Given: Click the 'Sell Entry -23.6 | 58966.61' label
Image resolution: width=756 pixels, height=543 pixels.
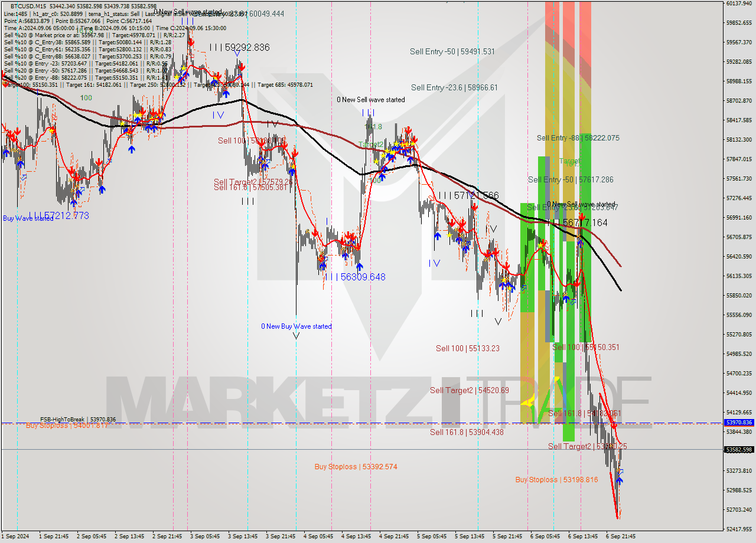Looking at the screenshot, I should point(454,87).
